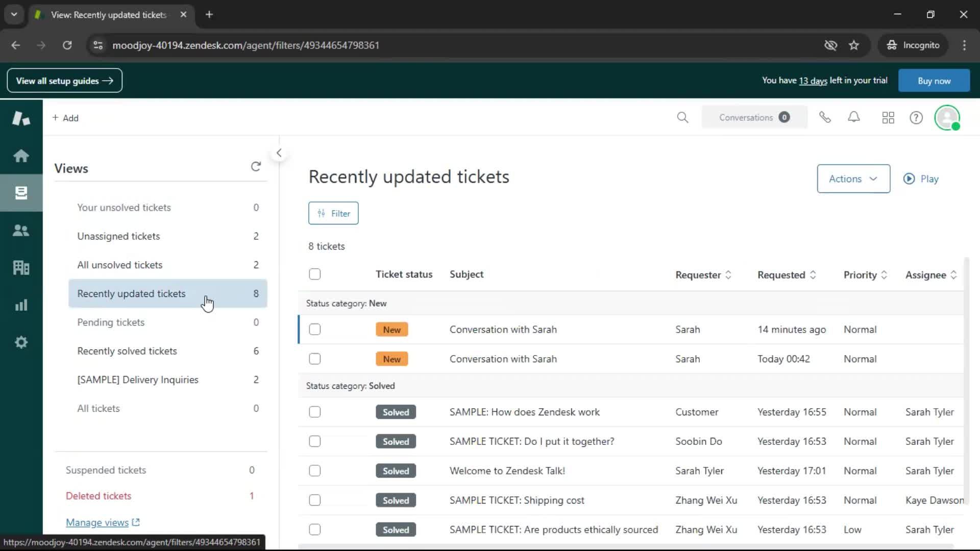Open the Customers sidebar icon

[21, 231]
